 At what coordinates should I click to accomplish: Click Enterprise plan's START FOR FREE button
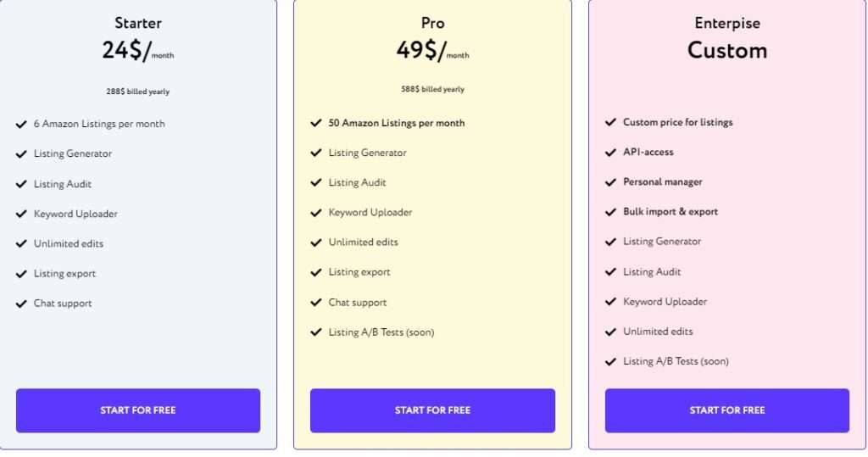pyautogui.click(x=726, y=410)
